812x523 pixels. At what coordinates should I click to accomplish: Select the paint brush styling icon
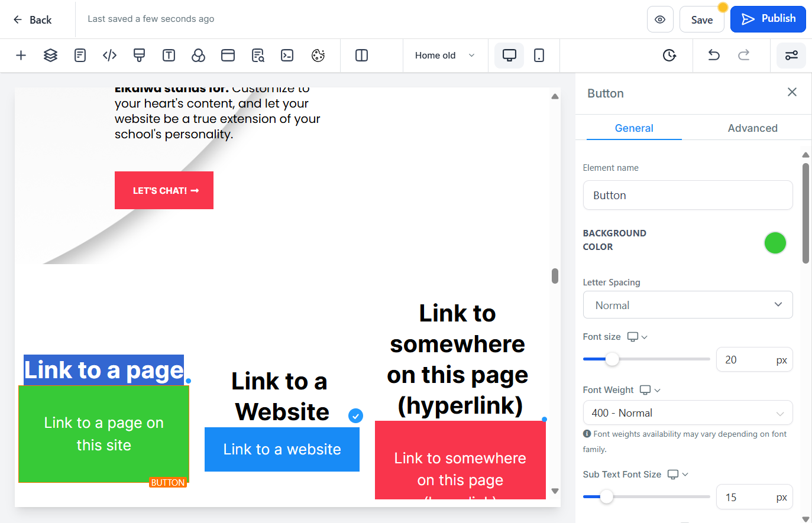pos(139,56)
